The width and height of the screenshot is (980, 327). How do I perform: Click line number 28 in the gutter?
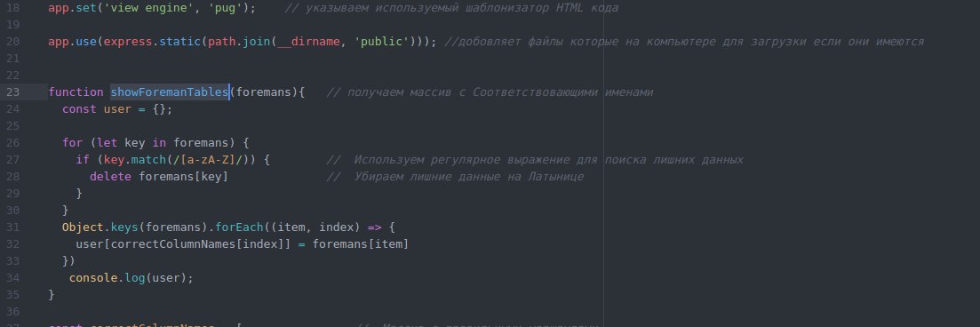[x=13, y=176]
